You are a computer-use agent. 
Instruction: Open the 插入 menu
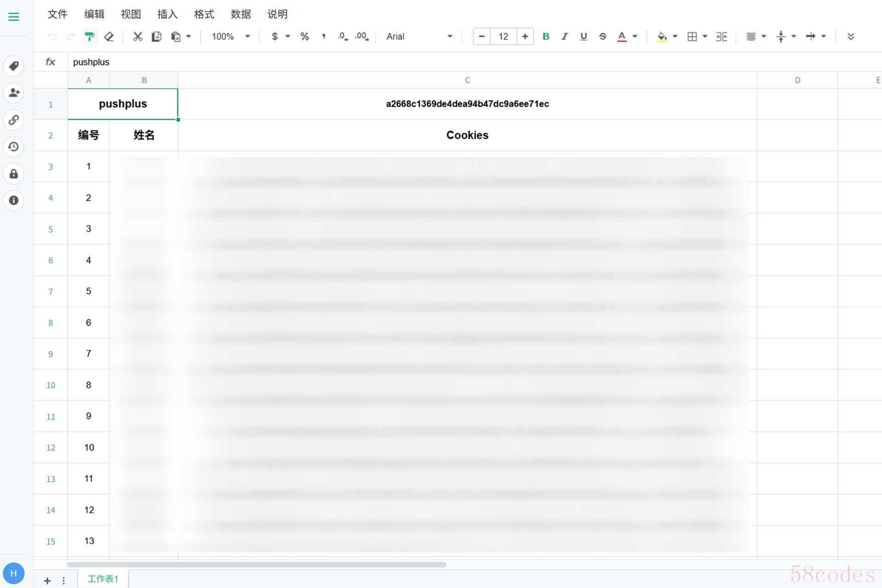click(167, 14)
